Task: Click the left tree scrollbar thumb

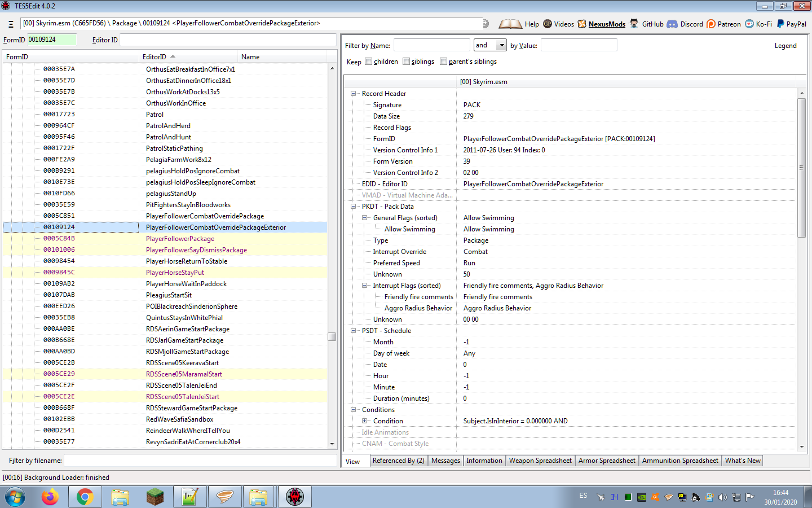Action: point(332,336)
